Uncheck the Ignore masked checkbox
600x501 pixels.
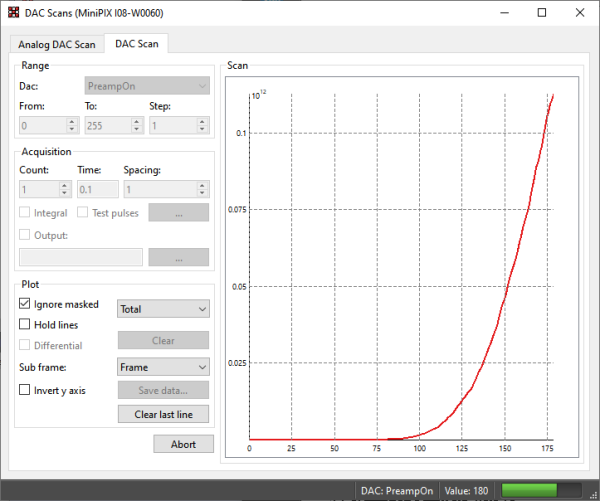(26, 304)
